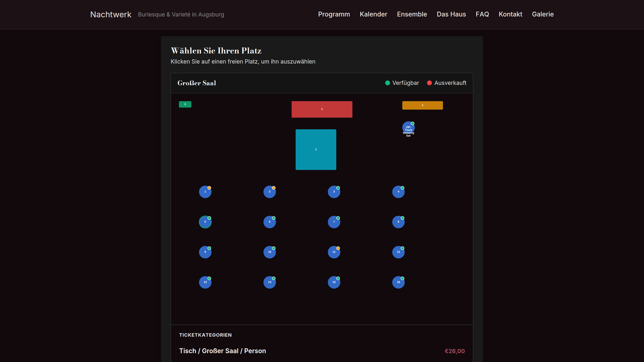
Task: Click the Nachtwerk site logo
Action: [111, 14]
